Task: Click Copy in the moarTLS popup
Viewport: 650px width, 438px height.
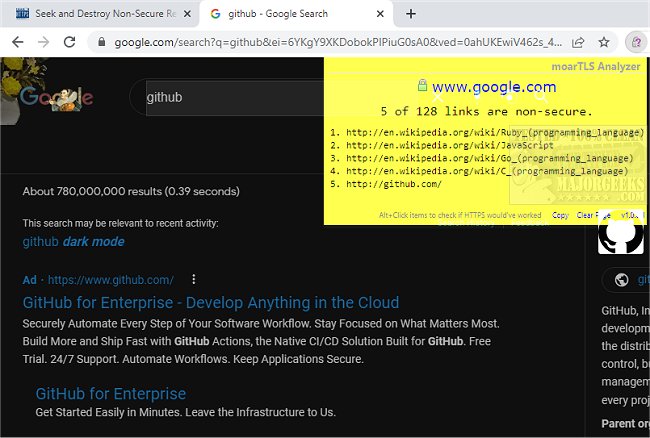Action: pyautogui.click(x=560, y=215)
